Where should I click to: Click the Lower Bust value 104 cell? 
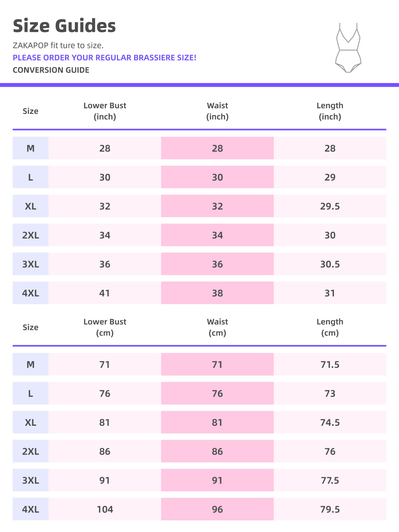click(105, 509)
